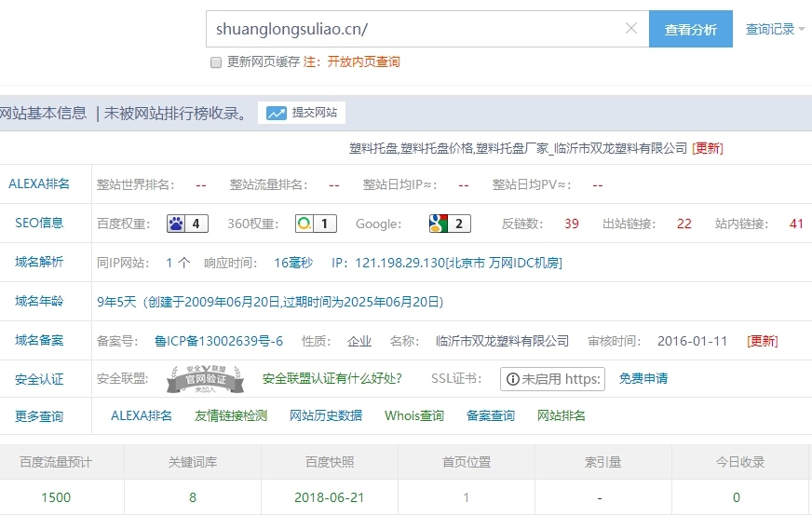Click the ICP number 鲁ICP备13002639号-6

(x=219, y=341)
